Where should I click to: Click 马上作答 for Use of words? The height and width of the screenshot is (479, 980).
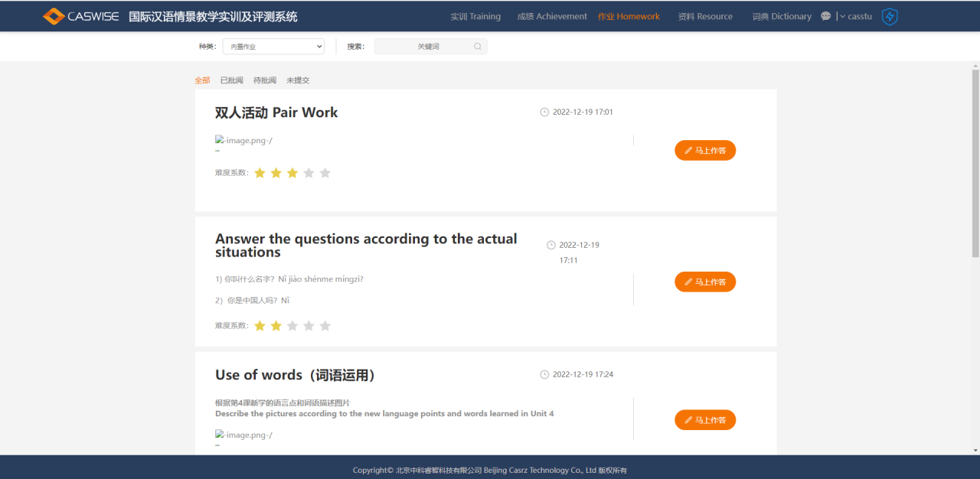click(704, 420)
